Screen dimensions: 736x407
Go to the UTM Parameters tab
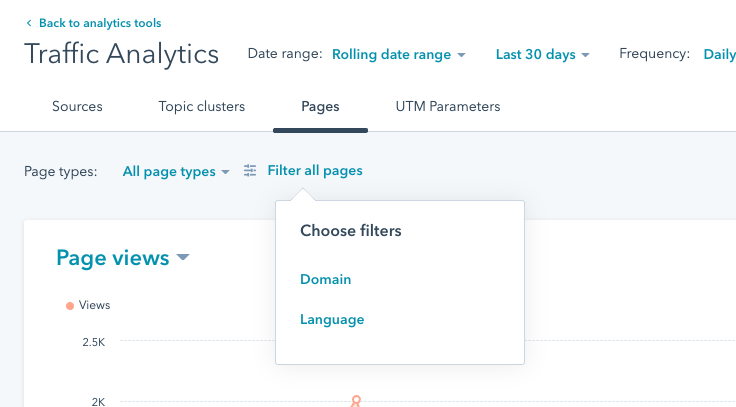pos(447,106)
